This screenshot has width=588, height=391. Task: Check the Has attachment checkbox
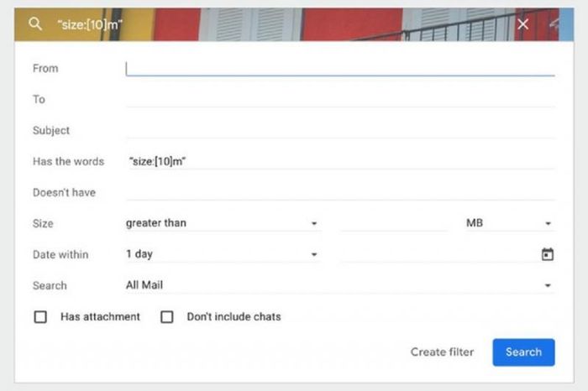[x=40, y=317]
